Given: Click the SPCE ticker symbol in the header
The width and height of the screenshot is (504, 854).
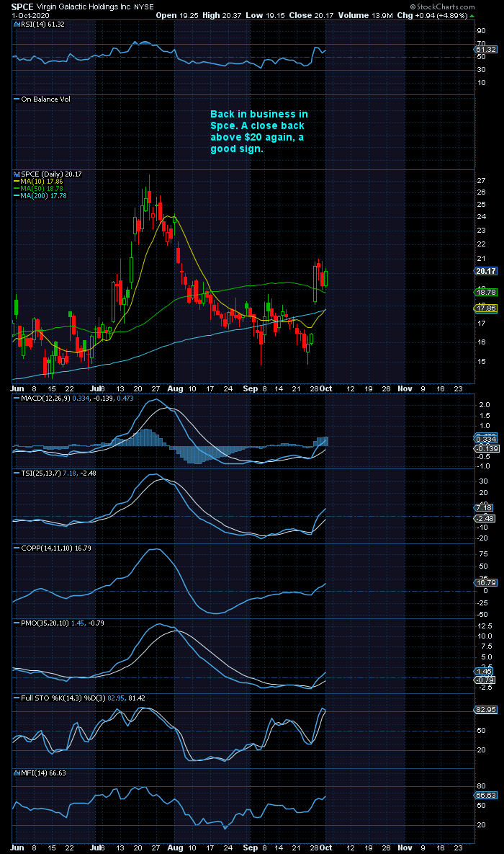Looking at the screenshot, I should coord(22,8).
